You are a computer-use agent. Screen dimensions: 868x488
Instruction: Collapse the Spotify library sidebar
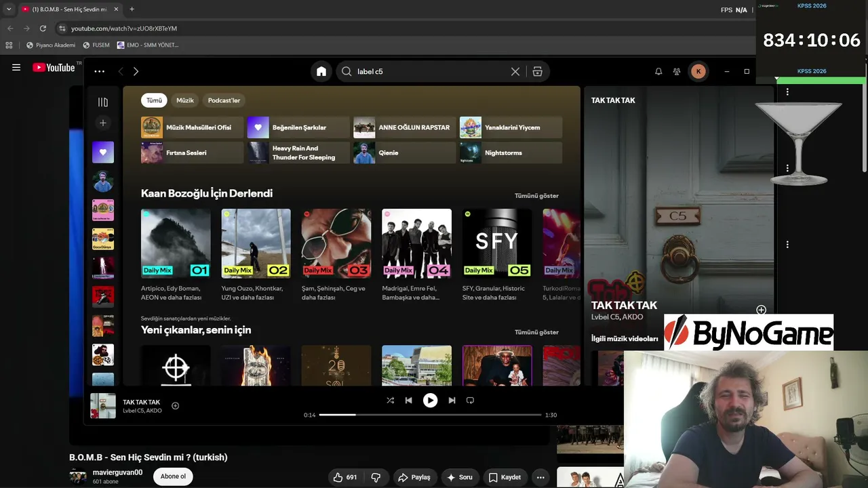click(103, 102)
